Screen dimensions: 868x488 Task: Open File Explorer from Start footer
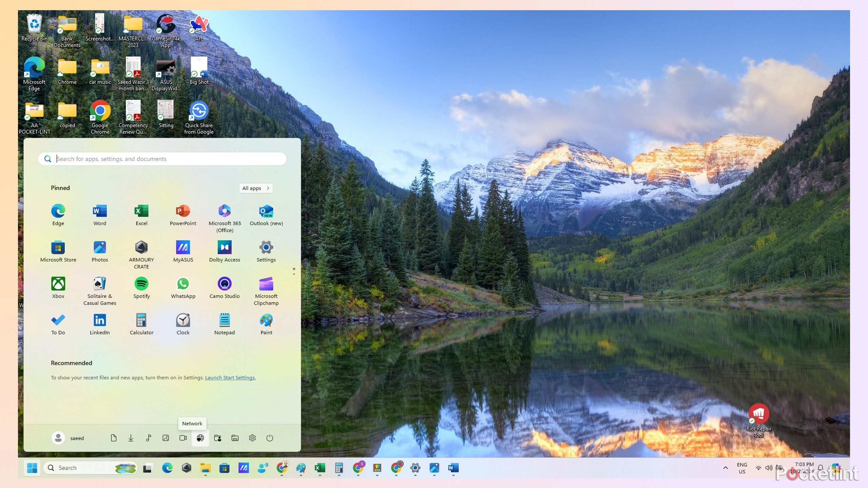click(x=235, y=438)
